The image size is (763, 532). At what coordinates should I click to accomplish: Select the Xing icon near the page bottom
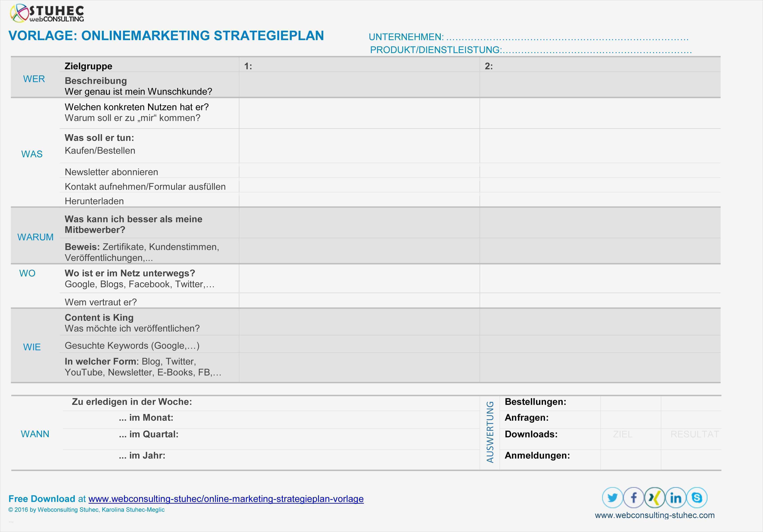pyautogui.click(x=655, y=498)
